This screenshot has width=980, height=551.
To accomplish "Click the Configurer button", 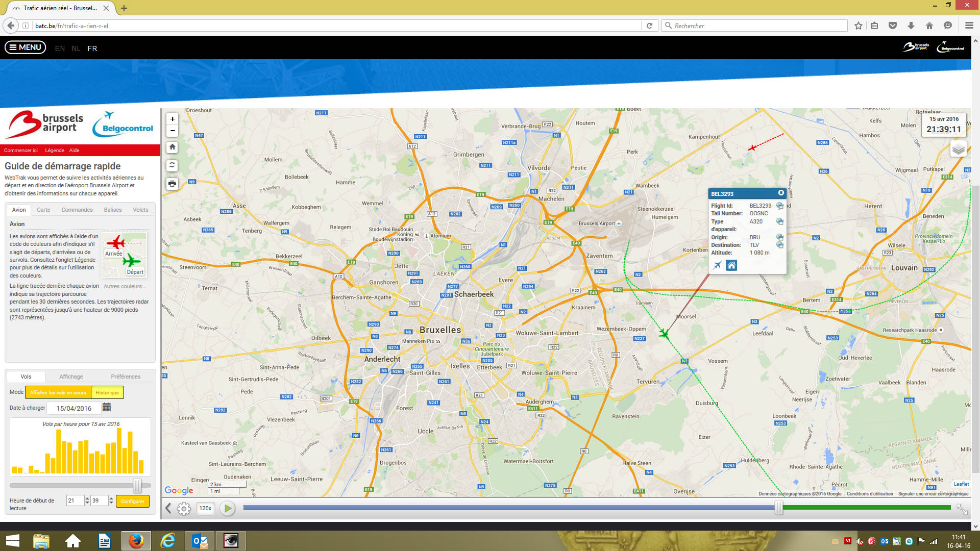I will tap(133, 501).
